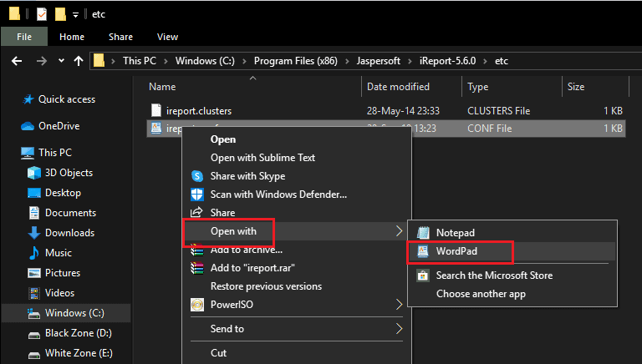Click the Windows Defender shield icon
The height and width of the screenshot is (364, 642).
tap(197, 195)
